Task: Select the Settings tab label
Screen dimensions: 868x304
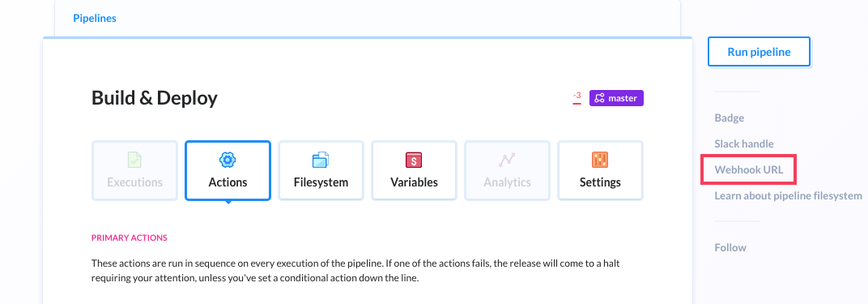Action: (600, 182)
